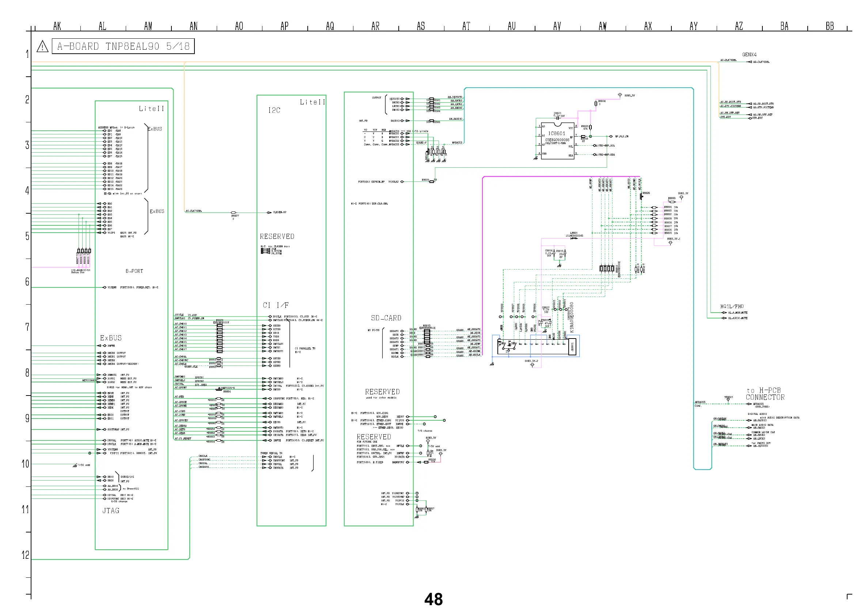The image size is (868, 615).
Task: Click column header AS in top ruler
Action: pos(421,26)
